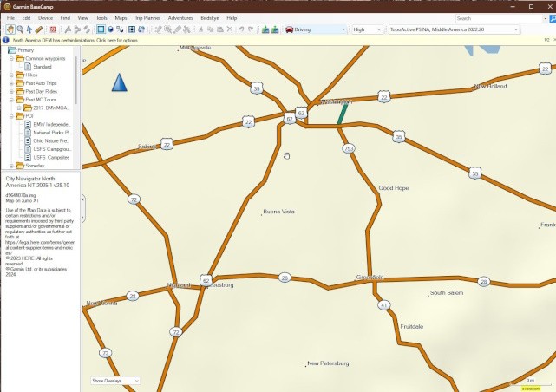Open the search box dropdown arrow
The image size is (556, 392).
click(x=545, y=18)
